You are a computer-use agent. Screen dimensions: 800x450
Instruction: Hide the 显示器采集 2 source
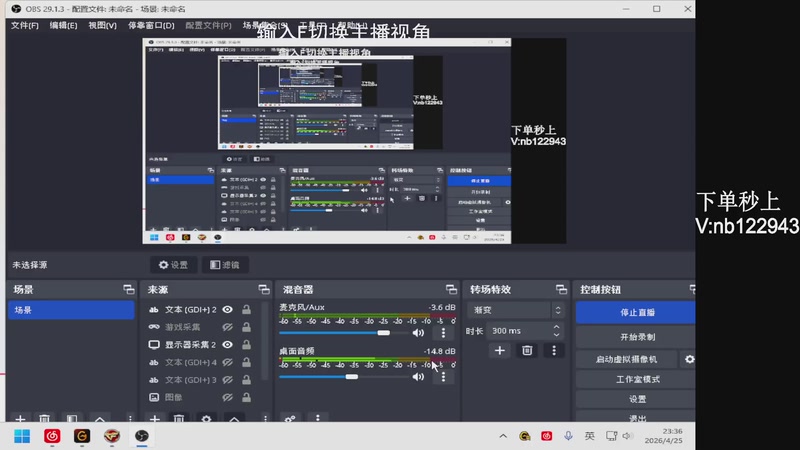228,344
